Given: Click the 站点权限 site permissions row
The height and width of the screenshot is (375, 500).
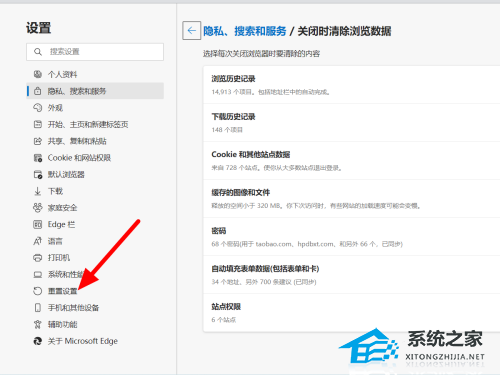Looking at the screenshot, I should pos(352,313).
